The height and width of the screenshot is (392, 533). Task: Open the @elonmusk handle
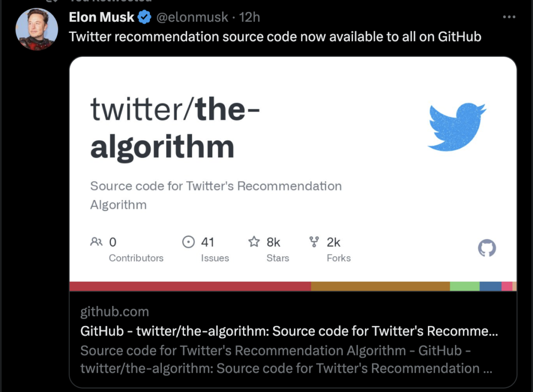(x=192, y=17)
